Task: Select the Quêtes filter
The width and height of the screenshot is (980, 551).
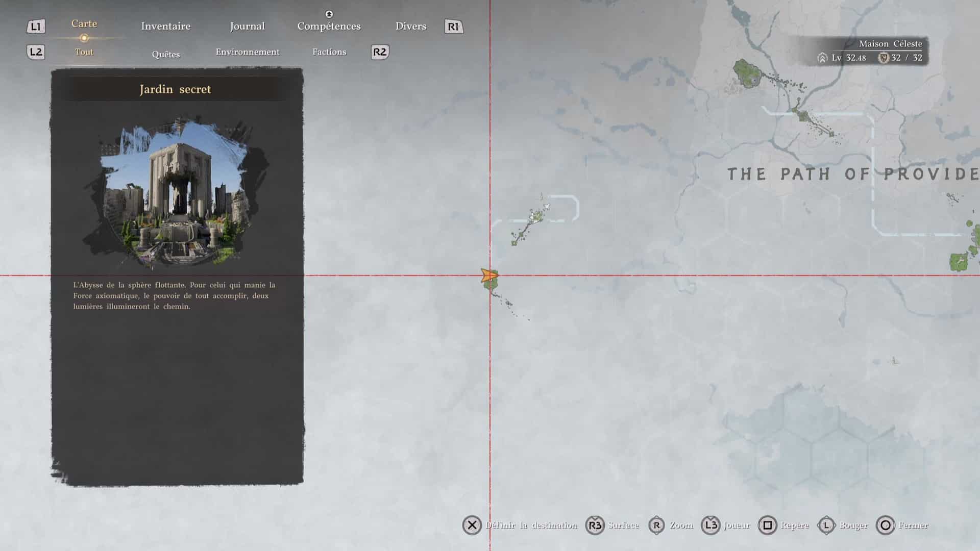Action: point(166,54)
